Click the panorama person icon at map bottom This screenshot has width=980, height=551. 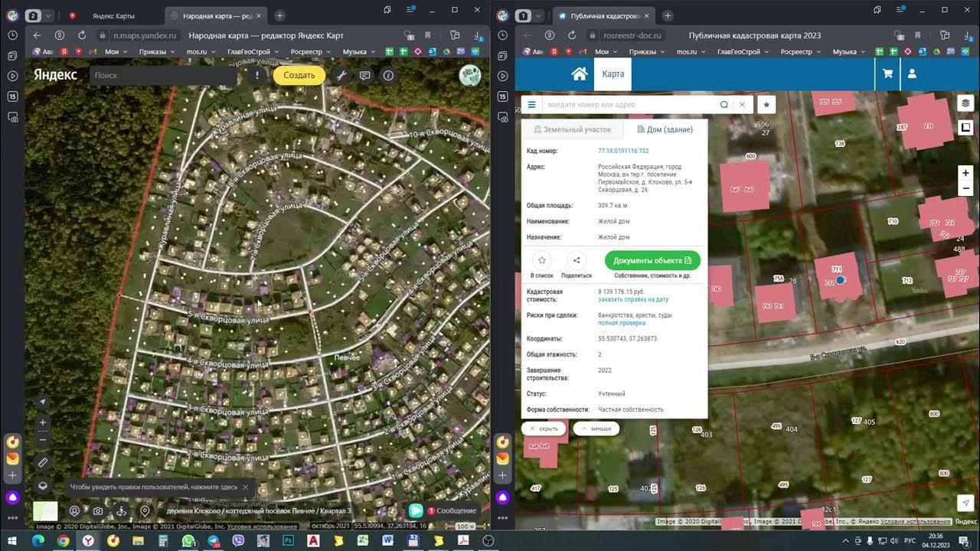121,511
